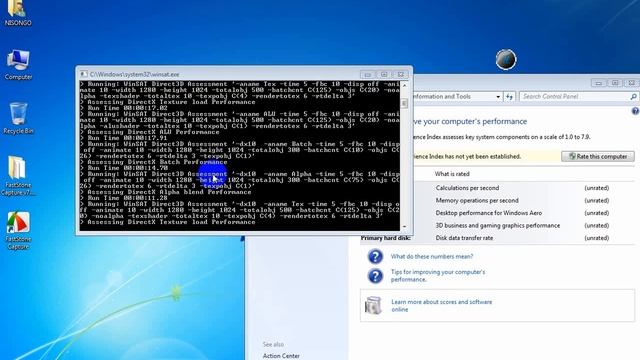
Task: Minimize the Control Panel window
Action: tap(599, 83)
